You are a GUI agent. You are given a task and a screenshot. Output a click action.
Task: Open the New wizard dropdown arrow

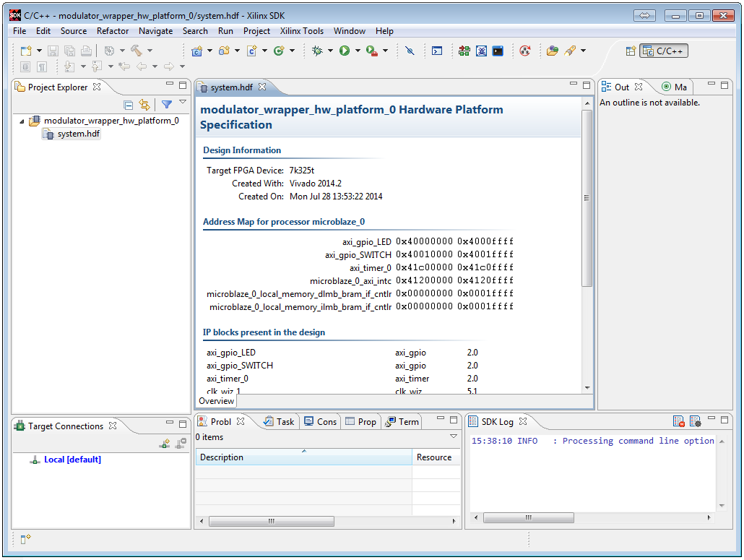40,51
